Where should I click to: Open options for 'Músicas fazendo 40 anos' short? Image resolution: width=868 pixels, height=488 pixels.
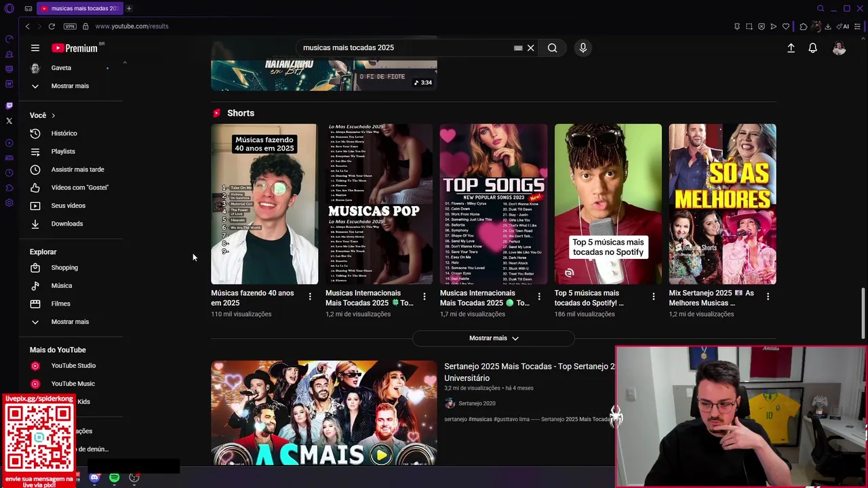[310, 296]
